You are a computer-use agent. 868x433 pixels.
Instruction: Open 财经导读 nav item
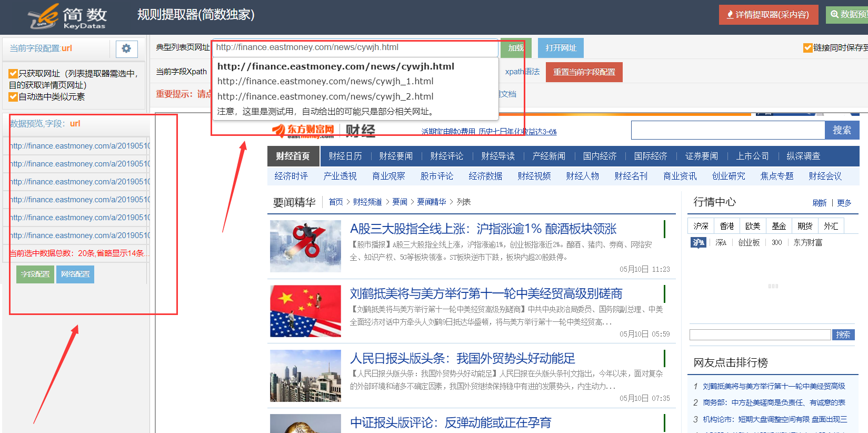coord(498,156)
